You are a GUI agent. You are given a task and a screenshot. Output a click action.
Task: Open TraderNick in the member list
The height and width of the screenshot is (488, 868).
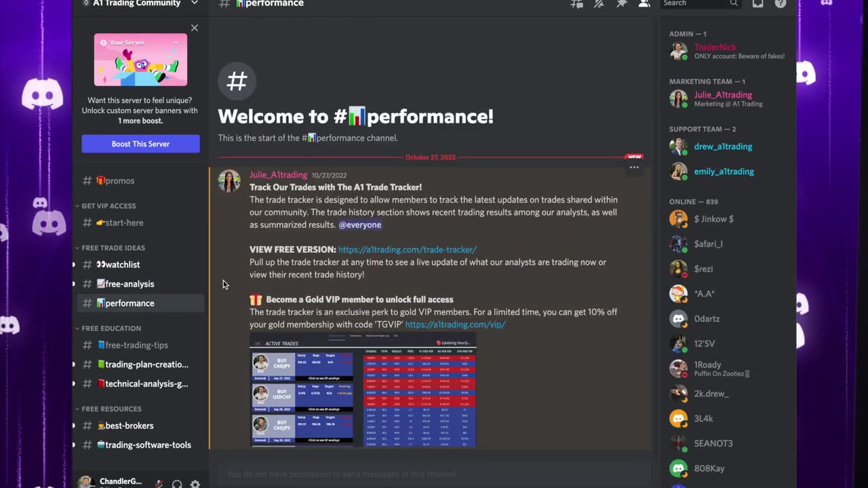pos(727,52)
